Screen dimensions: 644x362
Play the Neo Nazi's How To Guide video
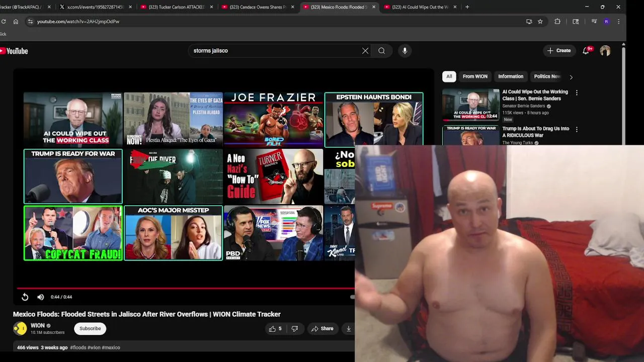(x=273, y=176)
